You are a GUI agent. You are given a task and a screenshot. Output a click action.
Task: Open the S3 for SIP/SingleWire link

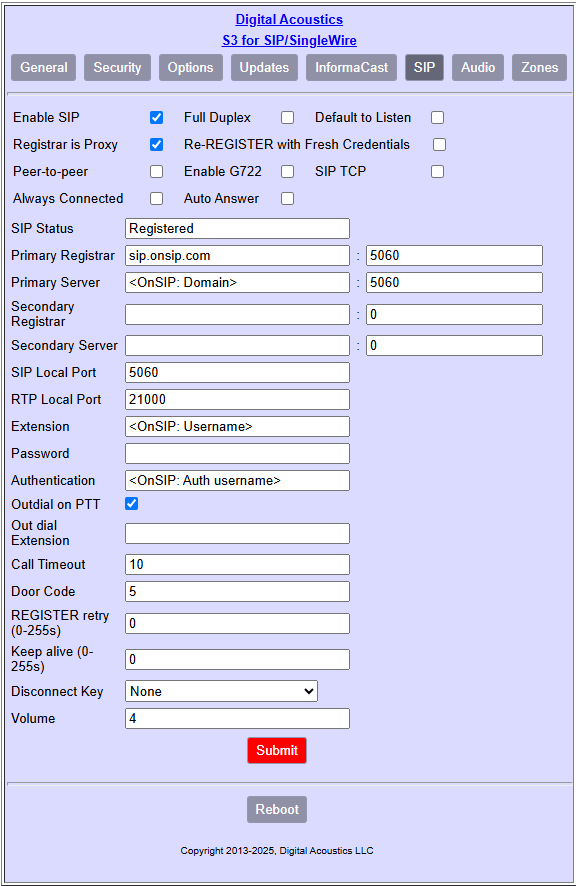pos(289,41)
